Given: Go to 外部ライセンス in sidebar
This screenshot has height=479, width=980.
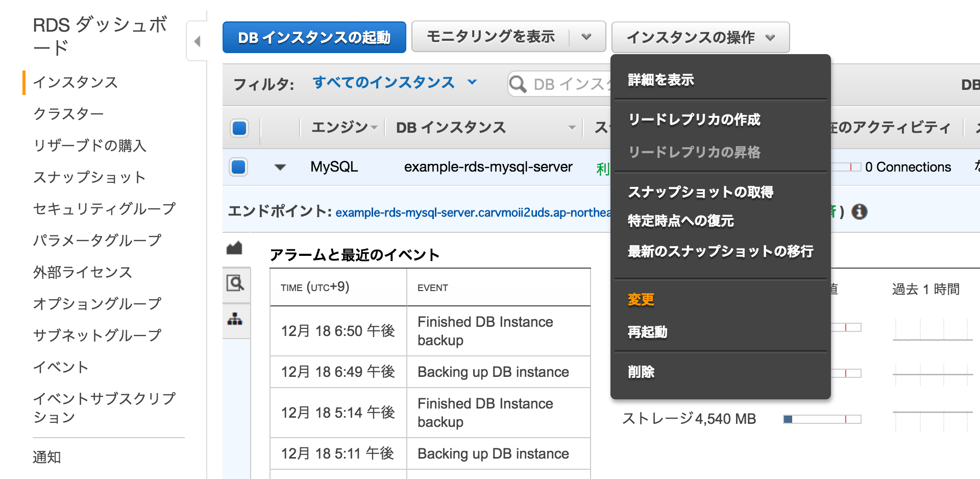Looking at the screenshot, I should click(83, 272).
